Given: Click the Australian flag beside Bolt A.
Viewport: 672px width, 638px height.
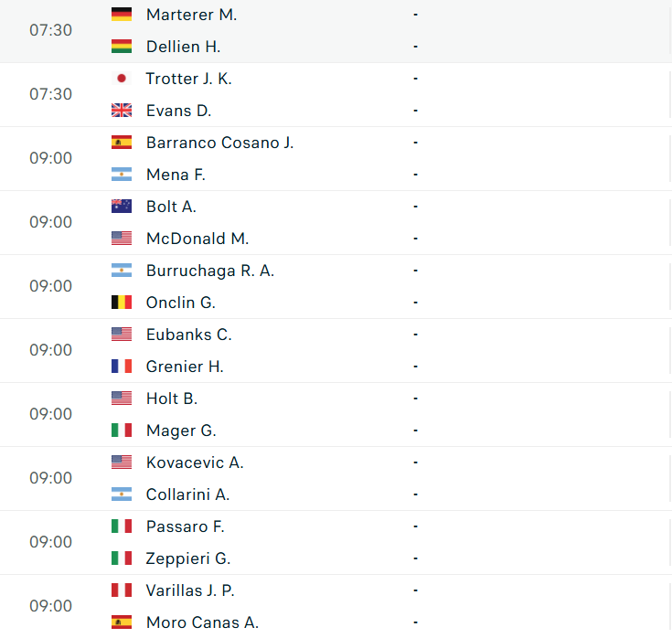Looking at the screenshot, I should [x=121, y=207].
